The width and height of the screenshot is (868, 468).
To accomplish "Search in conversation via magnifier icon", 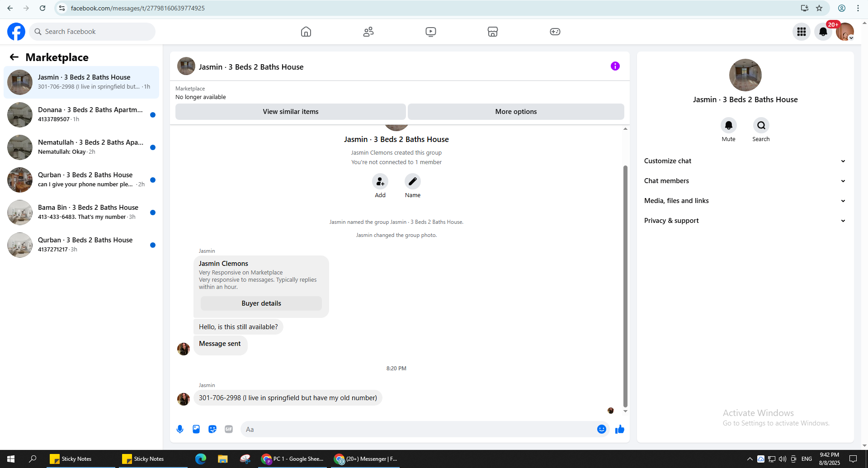I will [761, 125].
